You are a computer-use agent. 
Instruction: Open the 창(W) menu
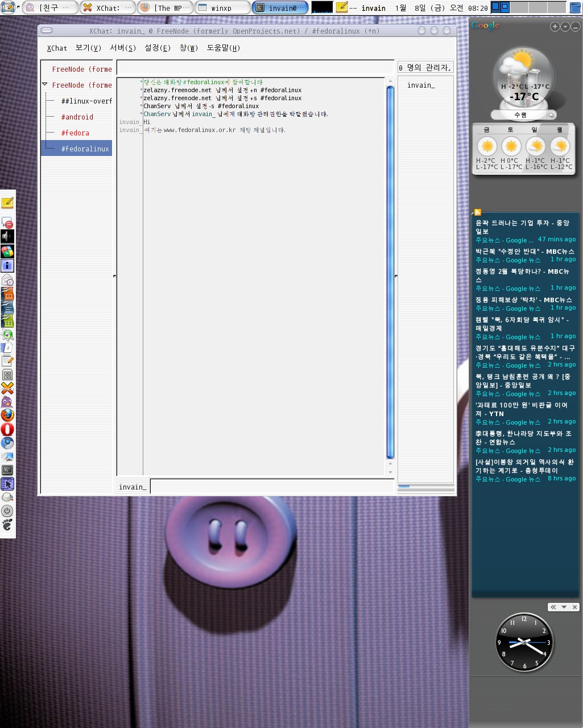tap(189, 48)
